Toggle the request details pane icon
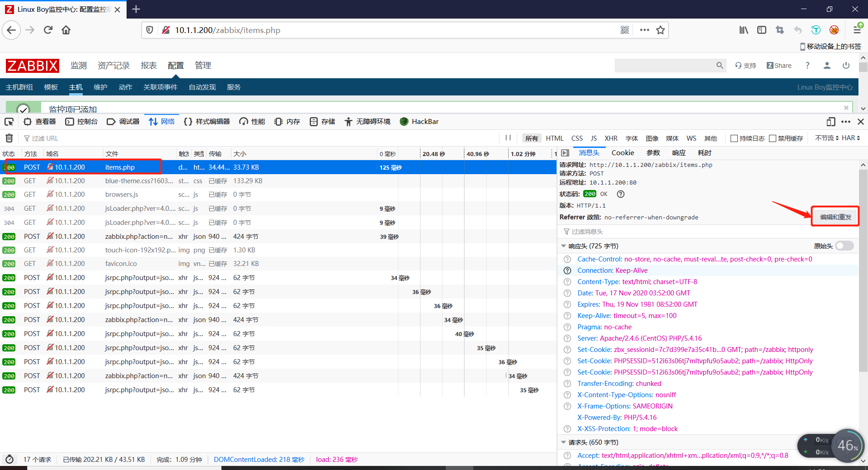This screenshot has width=868, height=470. [x=565, y=153]
